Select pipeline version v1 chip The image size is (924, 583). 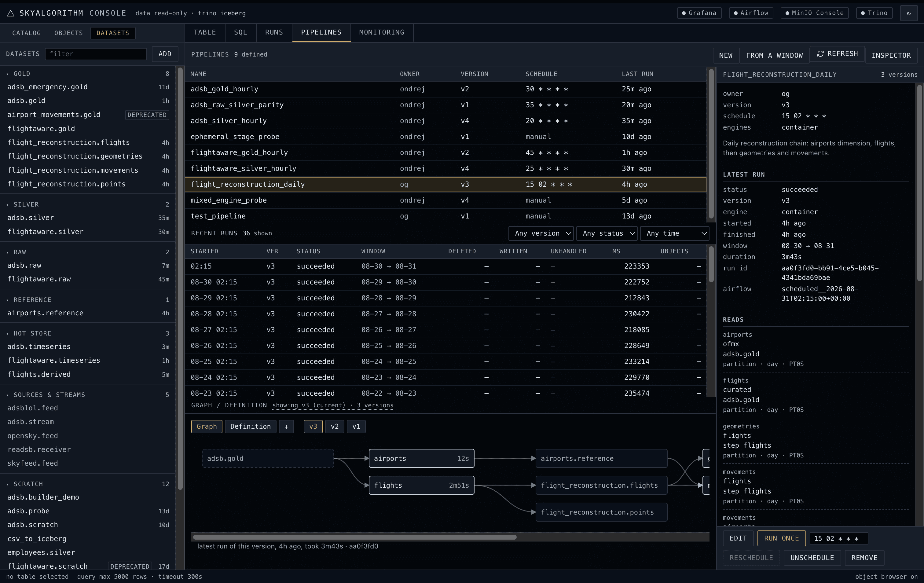pyautogui.click(x=356, y=427)
